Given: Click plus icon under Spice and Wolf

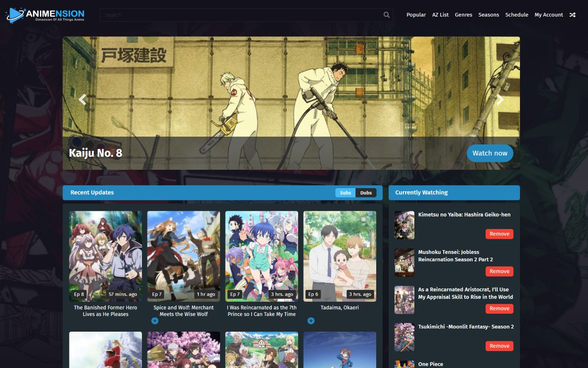Looking at the screenshot, I should (155, 321).
